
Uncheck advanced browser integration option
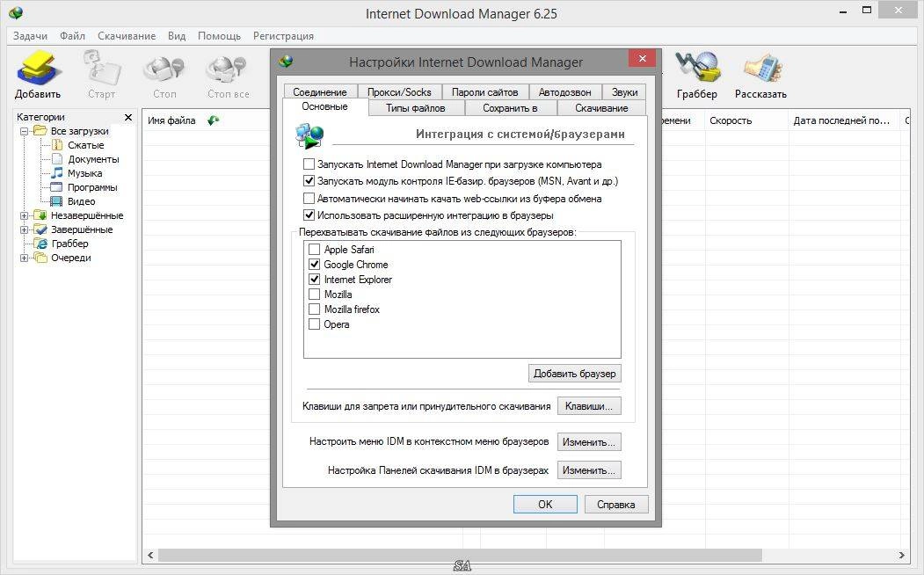pos(309,215)
